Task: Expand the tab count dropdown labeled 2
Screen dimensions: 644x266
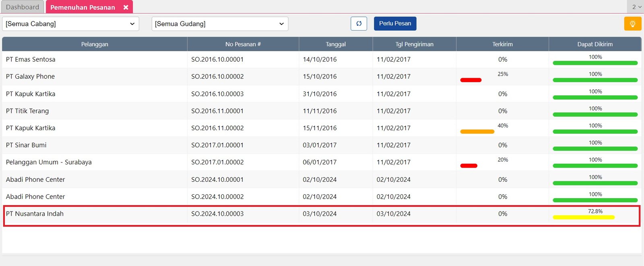Action: coord(636,7)
